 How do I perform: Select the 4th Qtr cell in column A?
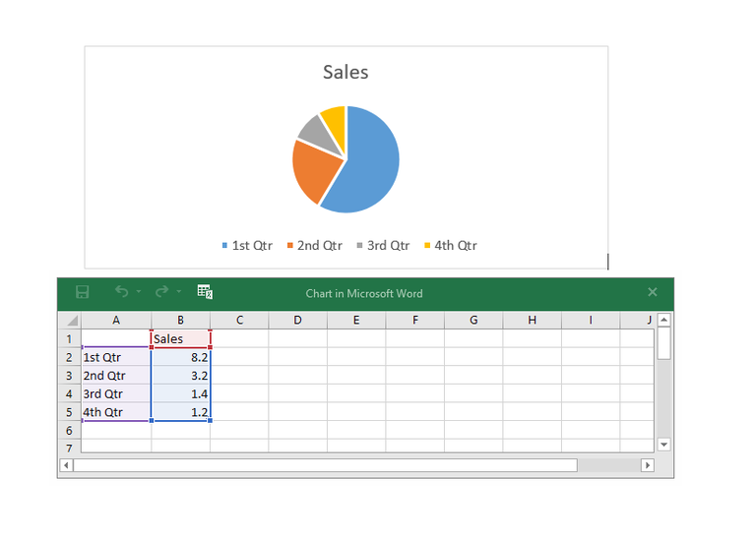tap(116, 412)
